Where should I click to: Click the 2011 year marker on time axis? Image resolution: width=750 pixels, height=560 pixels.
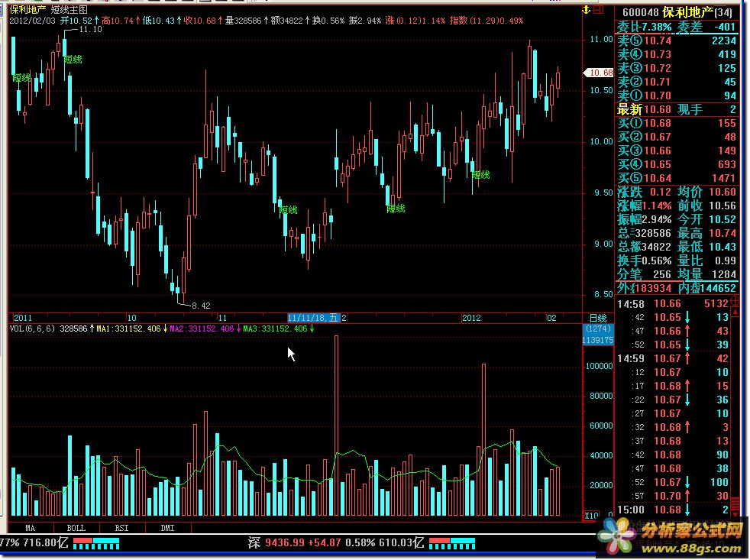click(x=22, y=318)
